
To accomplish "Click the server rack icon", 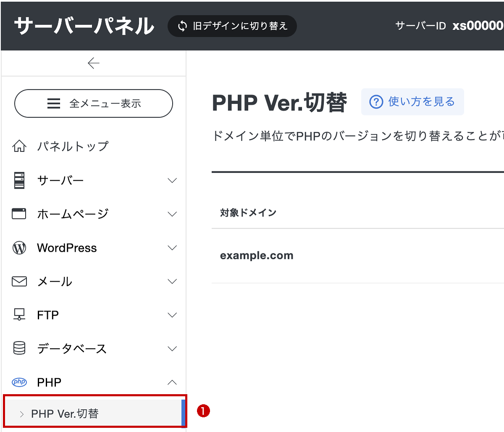I will coord(19,180).
